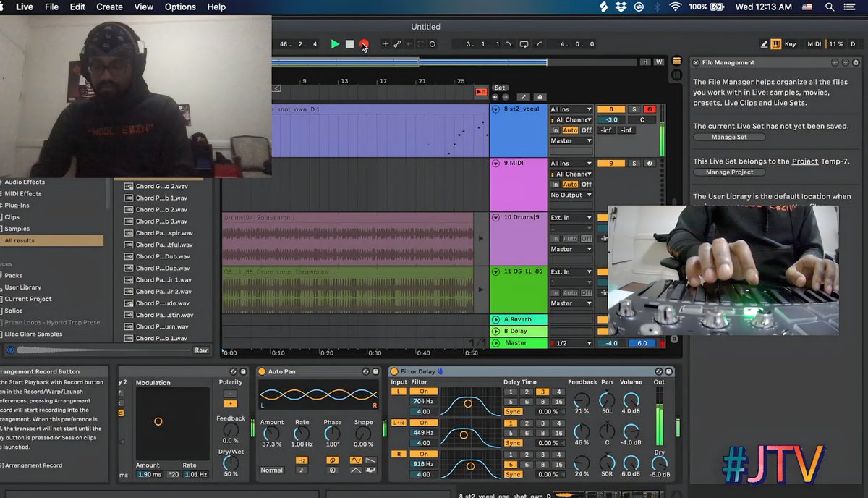Image resolution: width=868 pixels, height=498 pixels.
Task: Toggle the Arrangement Record button
Action: point(364,44)
